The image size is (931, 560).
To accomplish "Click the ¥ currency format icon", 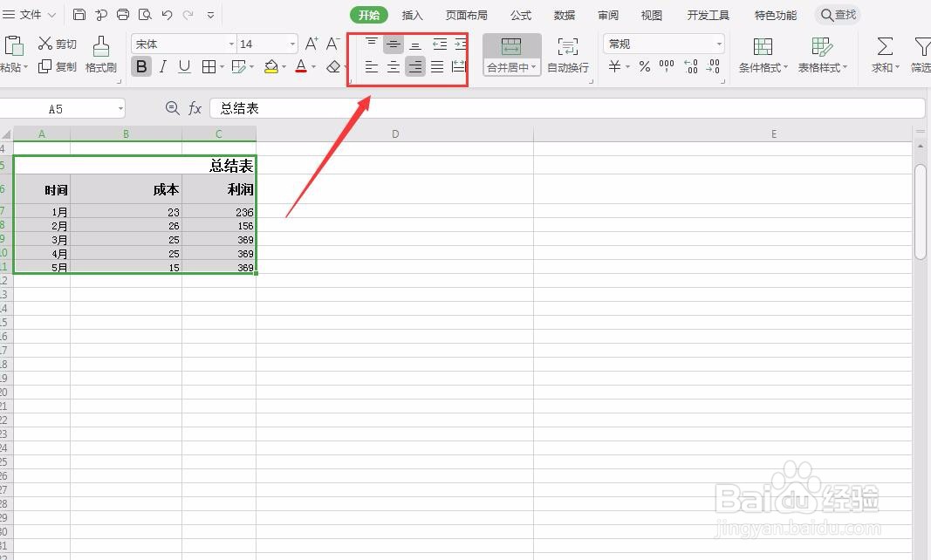I will point(615,65).
